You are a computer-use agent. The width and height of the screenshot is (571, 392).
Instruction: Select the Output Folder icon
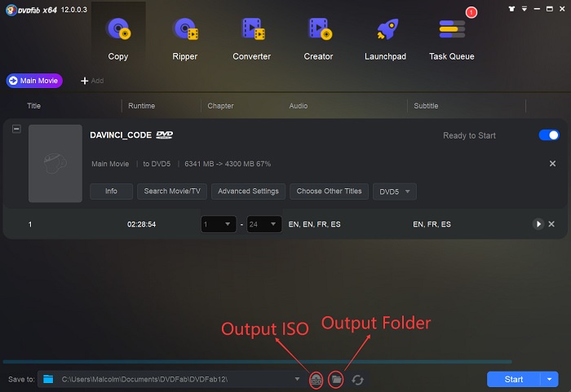tap(336, 380)
